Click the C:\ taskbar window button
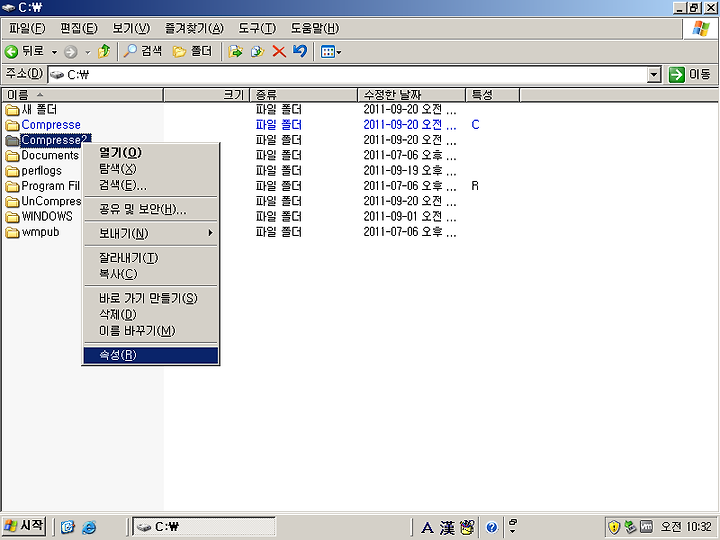The image size is (720, 540). point(204,527)
